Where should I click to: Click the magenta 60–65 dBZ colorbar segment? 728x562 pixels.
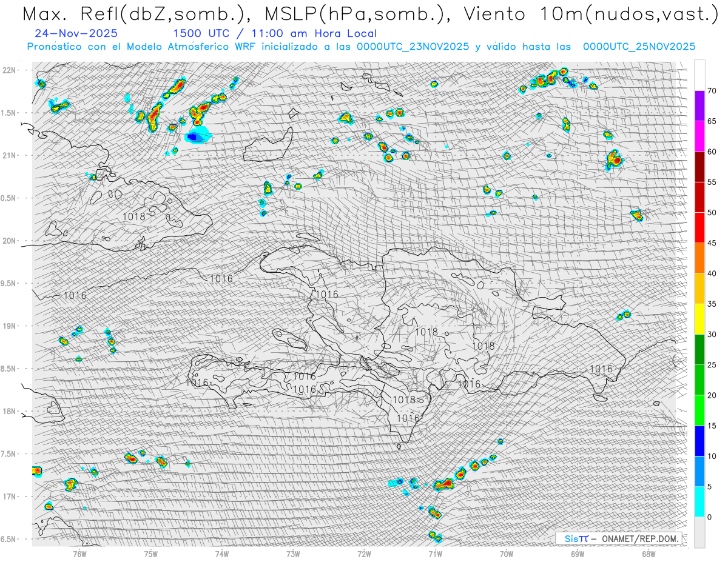699,136
